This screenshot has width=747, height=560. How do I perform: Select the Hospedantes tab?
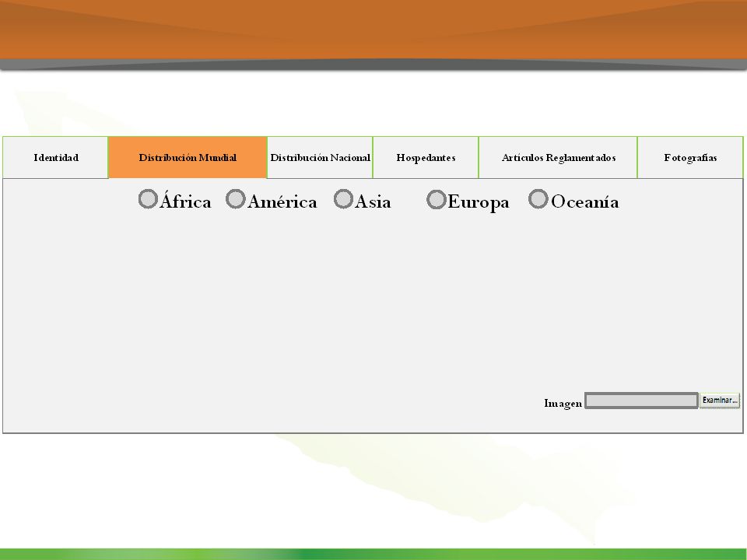pos(426,158)
